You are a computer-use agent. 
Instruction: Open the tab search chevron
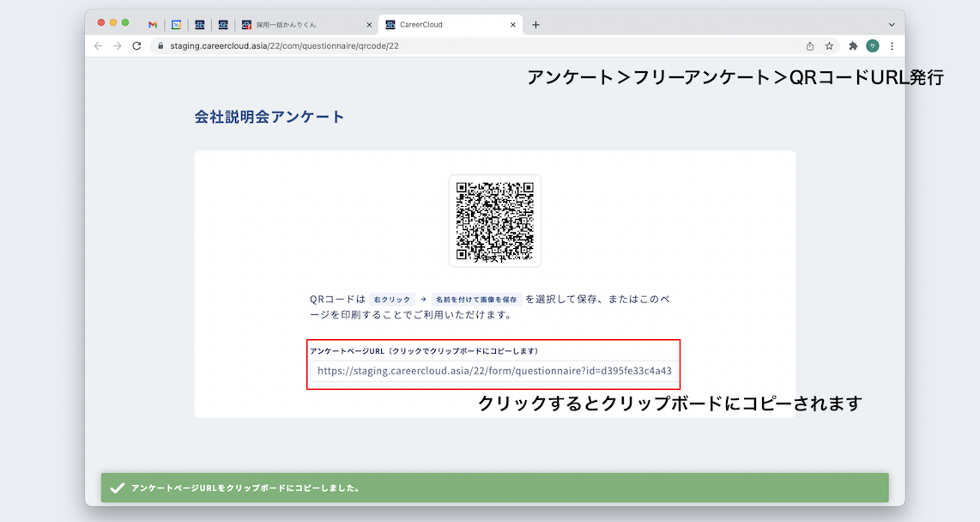[x=891, y=25]
